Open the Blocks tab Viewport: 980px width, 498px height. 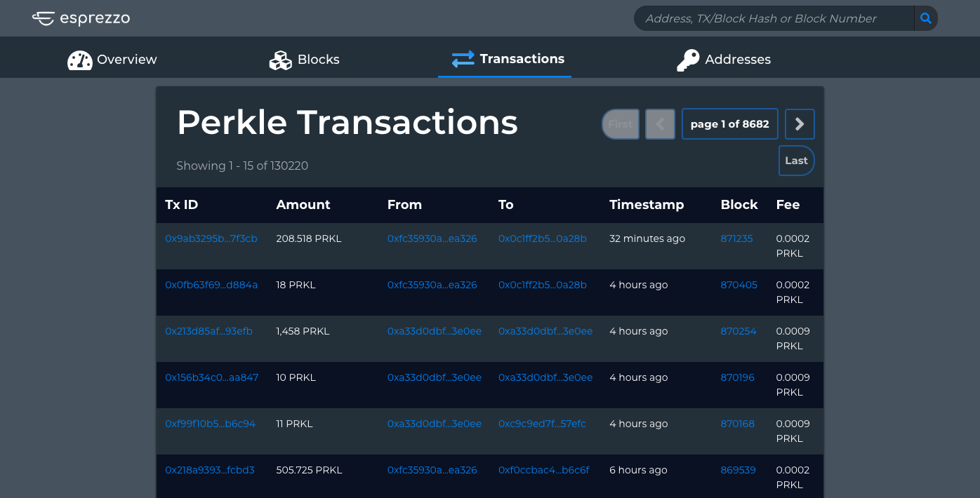(305, 60)
